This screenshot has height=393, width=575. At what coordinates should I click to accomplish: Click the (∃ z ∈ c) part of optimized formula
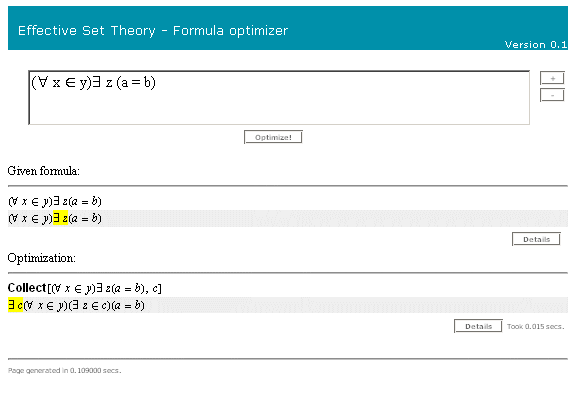click(90, 305)
